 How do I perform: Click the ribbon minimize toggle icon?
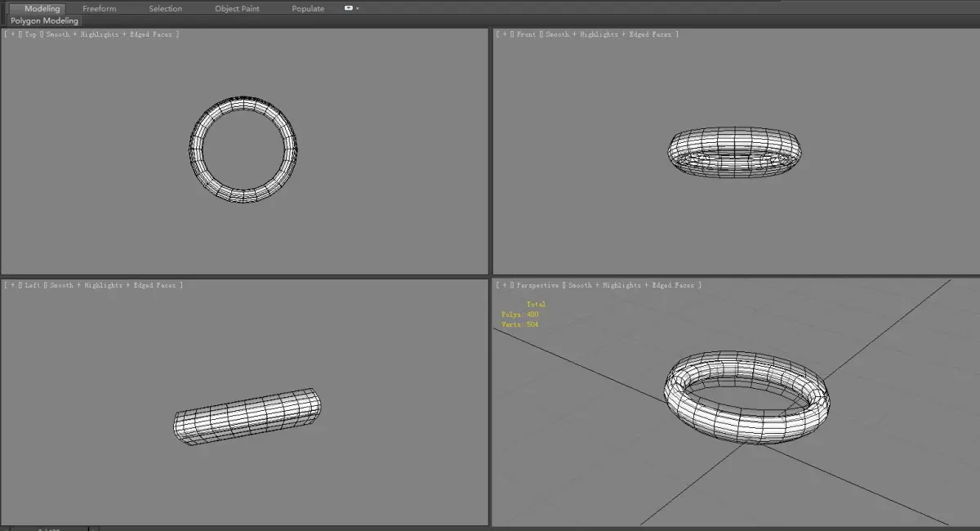pos(349,8)
